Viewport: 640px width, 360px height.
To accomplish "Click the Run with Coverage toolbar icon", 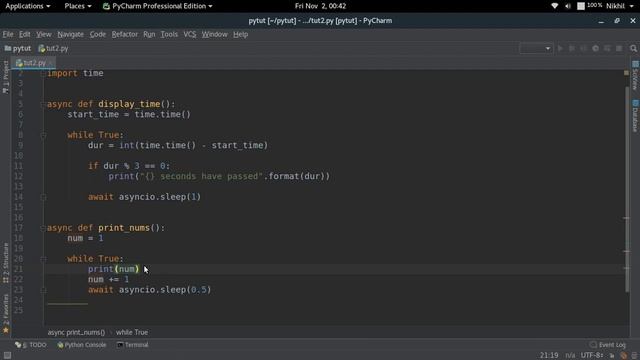I will coord(584,48).
